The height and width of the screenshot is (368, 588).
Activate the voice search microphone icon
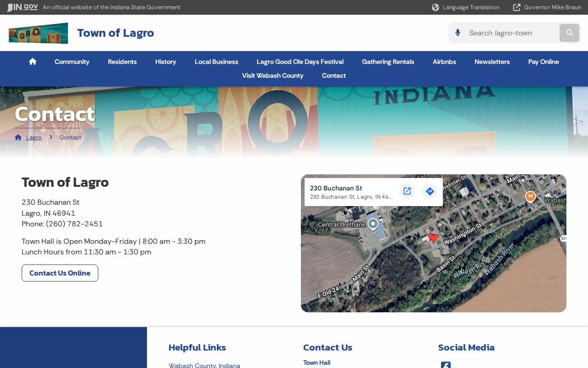458,33
